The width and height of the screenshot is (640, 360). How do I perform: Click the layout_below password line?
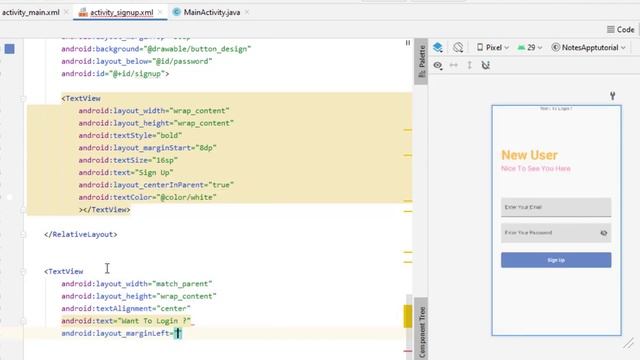pyautogui.click(x=137, y=61)
